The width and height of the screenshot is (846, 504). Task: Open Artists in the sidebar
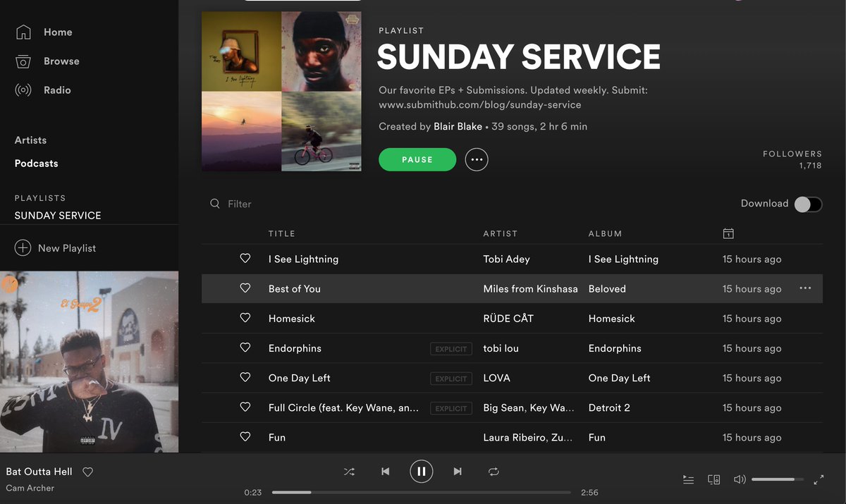(30, 140)
